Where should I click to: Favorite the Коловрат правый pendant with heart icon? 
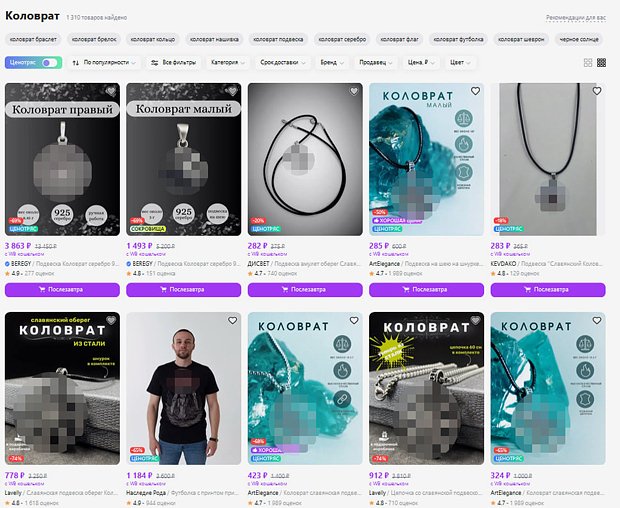tap(111, 91)
